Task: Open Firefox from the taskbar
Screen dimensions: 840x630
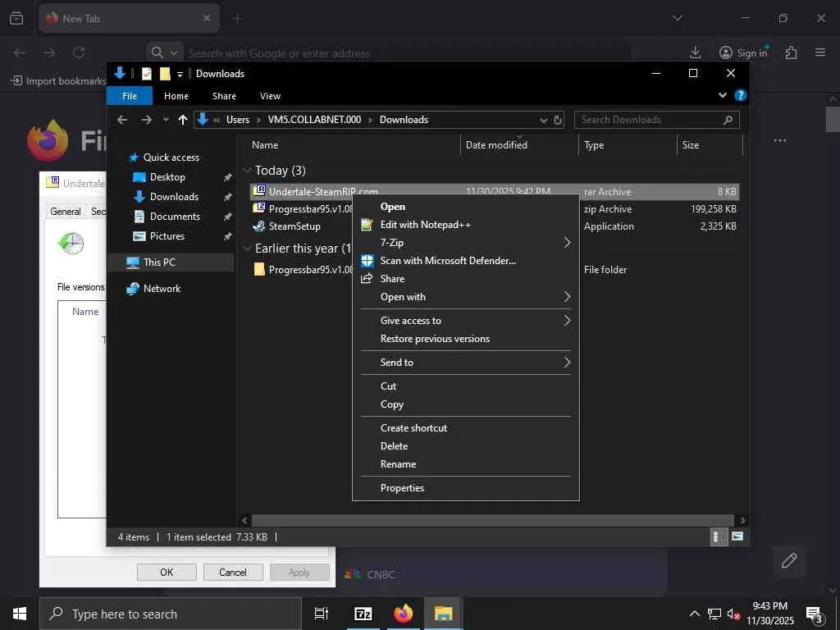Action: tap(404, 614)
